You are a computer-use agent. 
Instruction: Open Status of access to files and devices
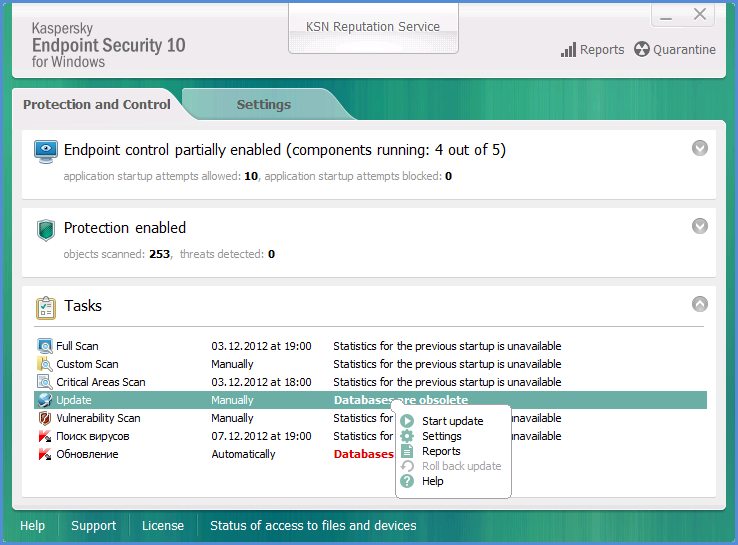(313, 526)
